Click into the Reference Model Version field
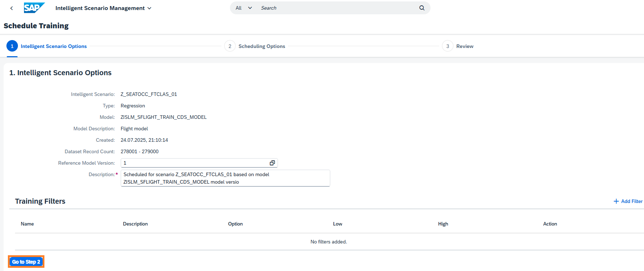This screenshot has width=644, height=271. (193, 163)
